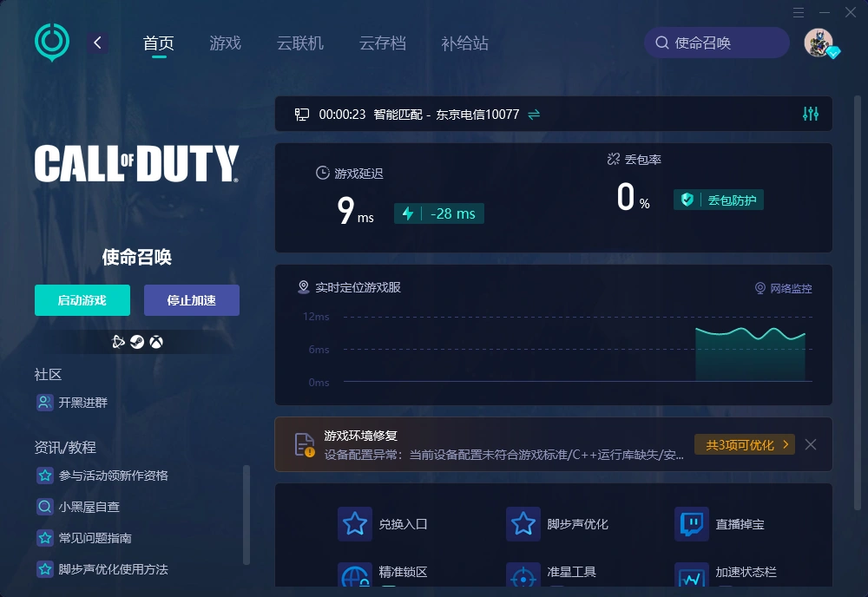868x597 pixels.
Task: Click the -28 ms boost badge
Action: [x=439, y=213]
